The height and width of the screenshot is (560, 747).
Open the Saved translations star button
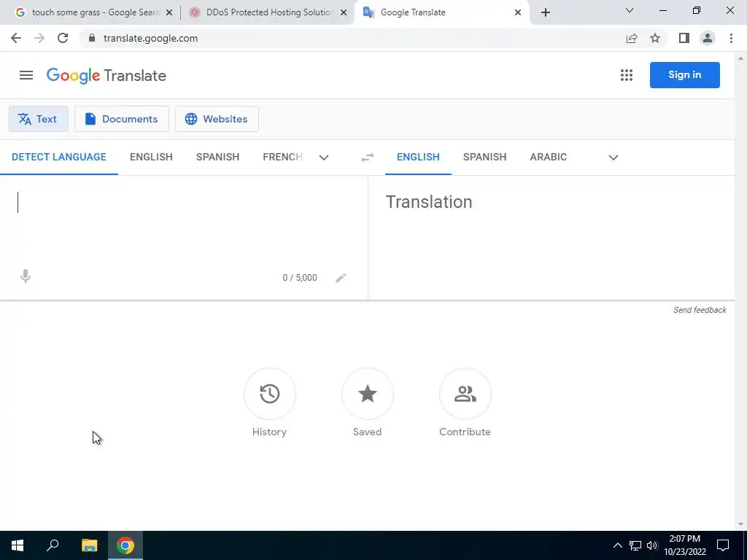[x=368, y=394]
